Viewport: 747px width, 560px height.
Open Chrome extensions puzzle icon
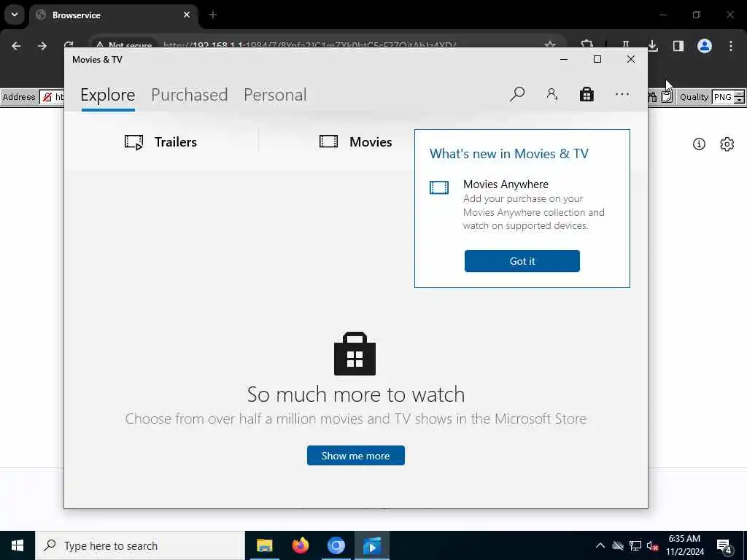[587, 44]
